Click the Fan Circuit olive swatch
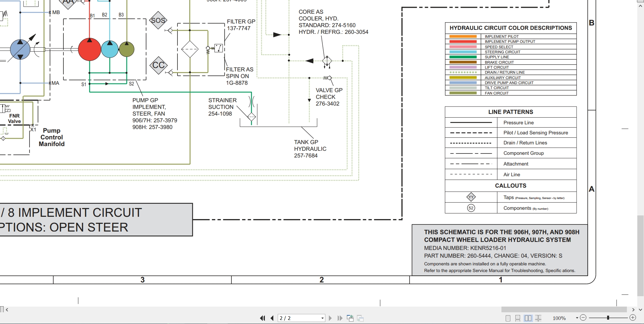 (463, 93)
